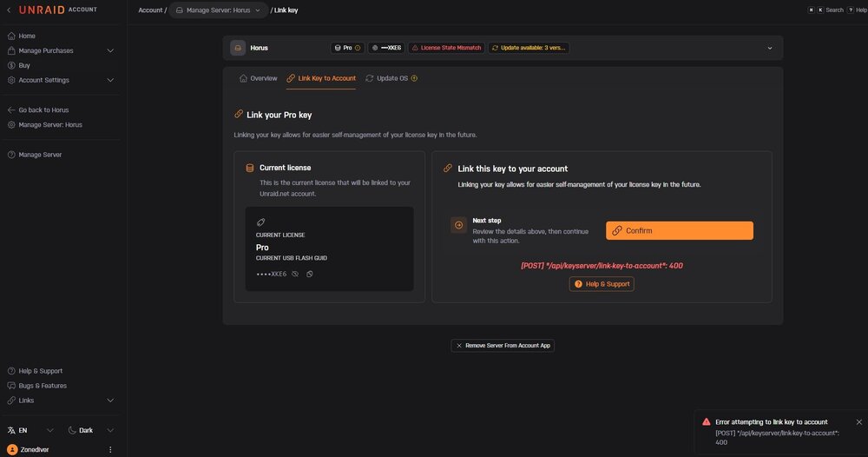Image resolution: width=868 pixels, height=457 pixels.
Task: Click the Pro license badge
Action: coord(347,48)
